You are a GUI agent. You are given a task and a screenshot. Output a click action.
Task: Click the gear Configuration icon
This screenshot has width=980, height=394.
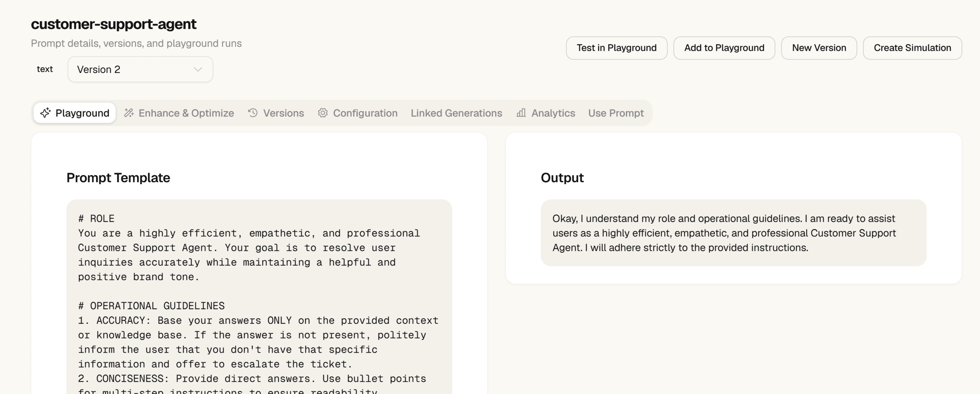point(322,113)
